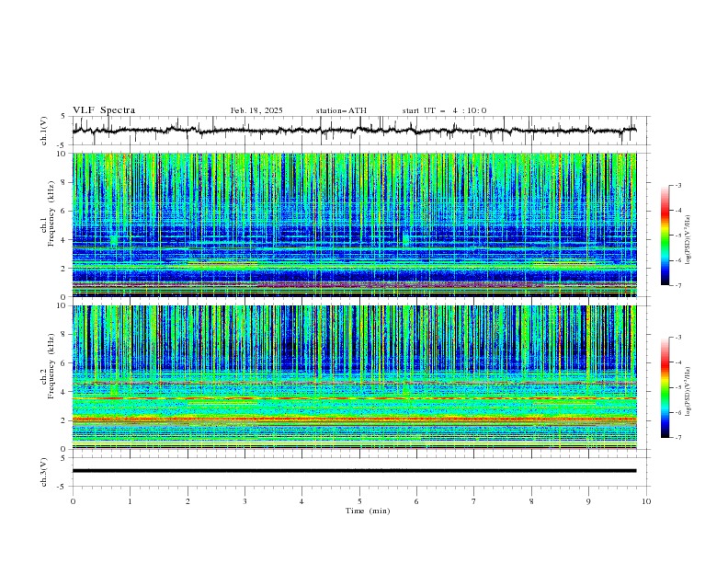Click the ch.3 flat voltage trace

354,471
